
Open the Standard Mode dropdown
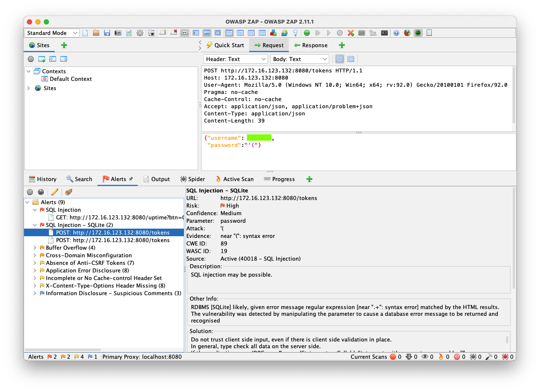[x=52, y=33]
